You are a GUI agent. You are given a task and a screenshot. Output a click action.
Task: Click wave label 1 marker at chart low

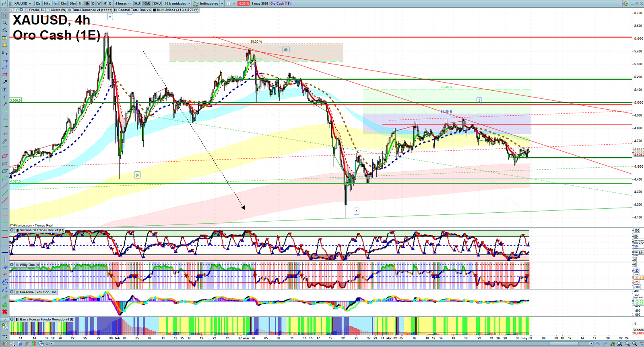click(356, 211)
